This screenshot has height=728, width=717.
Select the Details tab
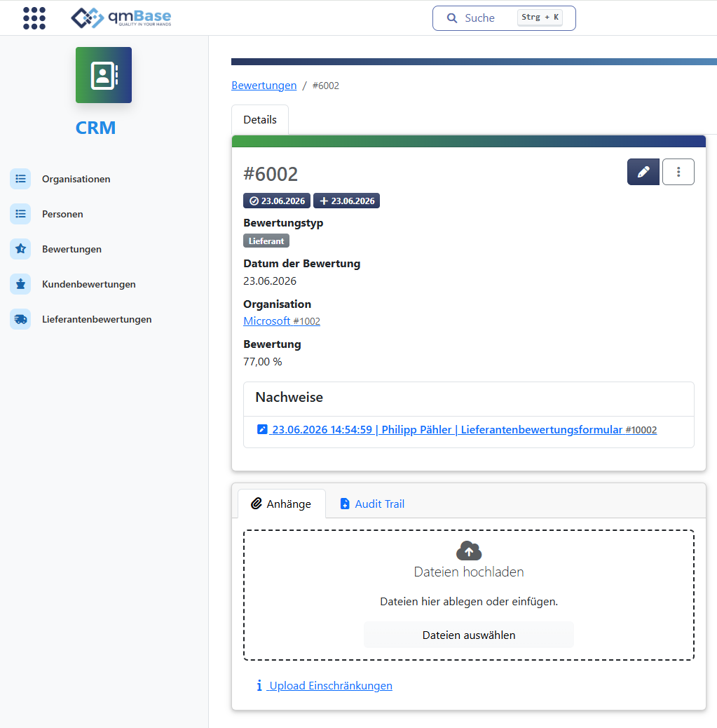pos(260,120)
